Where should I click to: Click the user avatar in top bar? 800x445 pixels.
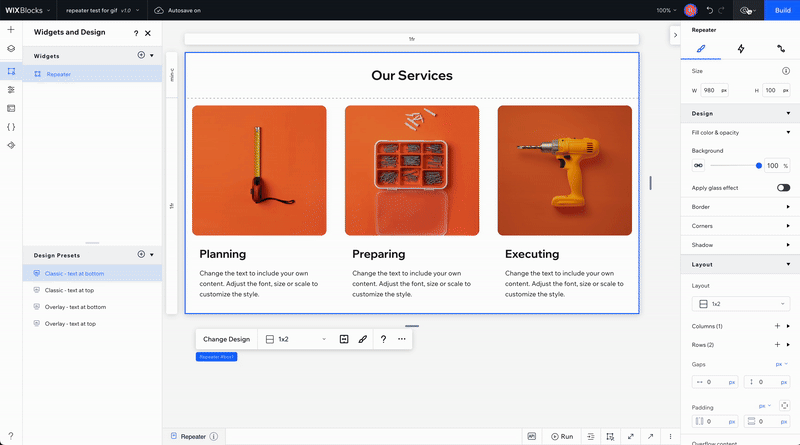[691, 10]
